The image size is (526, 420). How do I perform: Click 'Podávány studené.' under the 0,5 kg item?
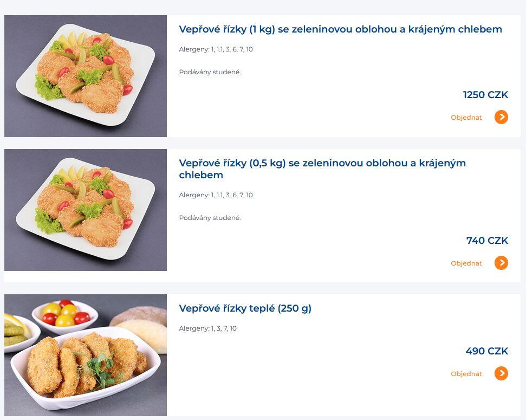point(210,218)
